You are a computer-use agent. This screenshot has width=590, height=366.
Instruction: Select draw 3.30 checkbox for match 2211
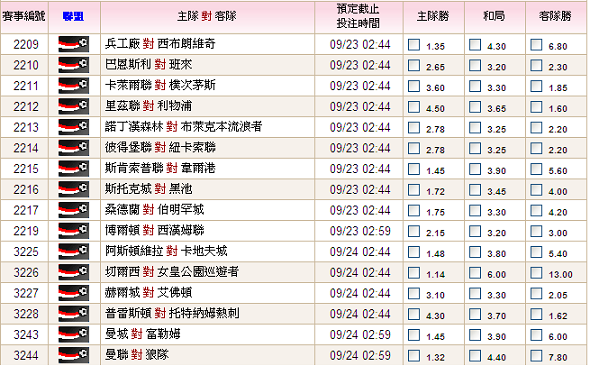(475, 86)
